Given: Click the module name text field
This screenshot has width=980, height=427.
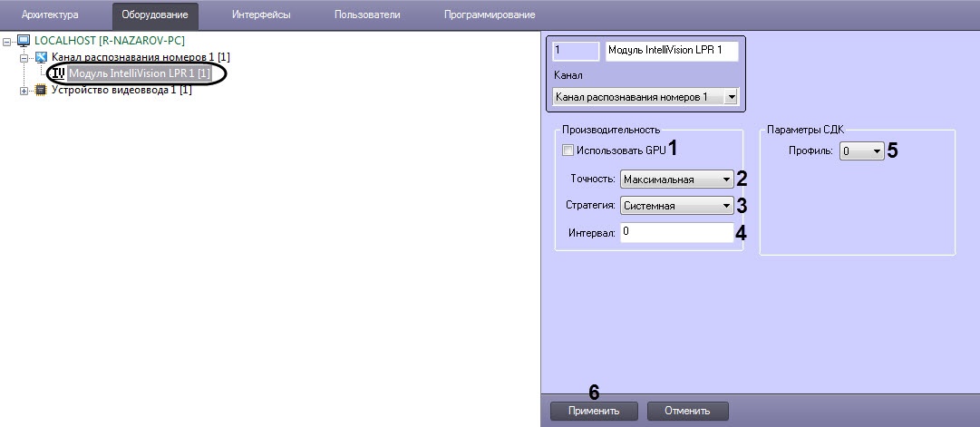Looking at the screenshot, I should [671, 51].
